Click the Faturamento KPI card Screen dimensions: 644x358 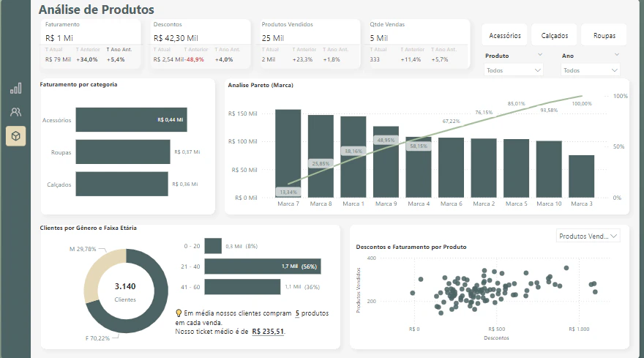tap(90, 44)
